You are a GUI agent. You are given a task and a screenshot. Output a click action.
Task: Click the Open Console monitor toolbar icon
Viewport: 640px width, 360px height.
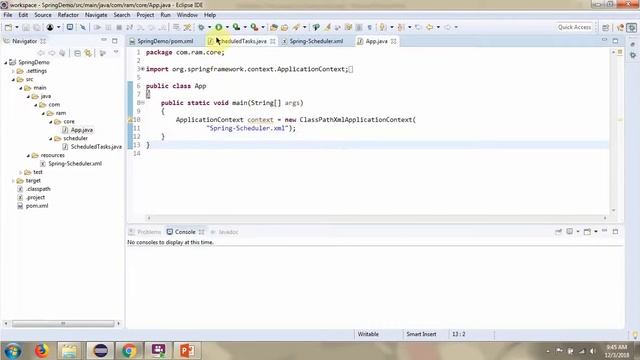pos(70,27)
